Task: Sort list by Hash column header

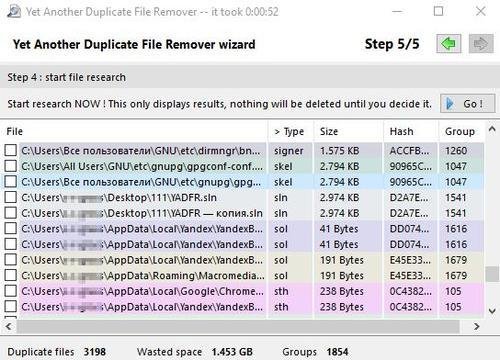Action: (410, 131)
